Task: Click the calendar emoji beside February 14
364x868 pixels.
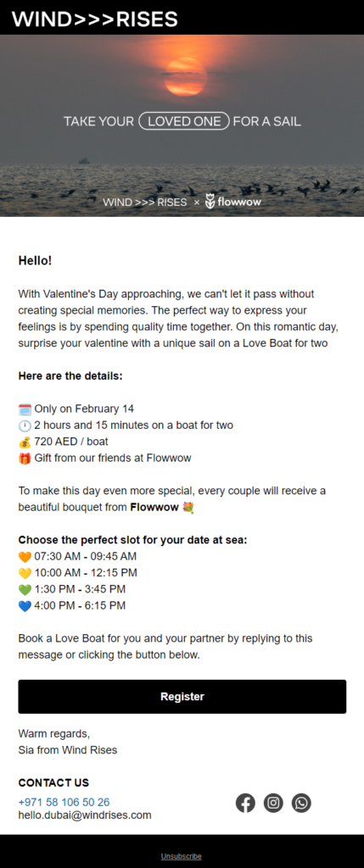Action: coord(25,409)
